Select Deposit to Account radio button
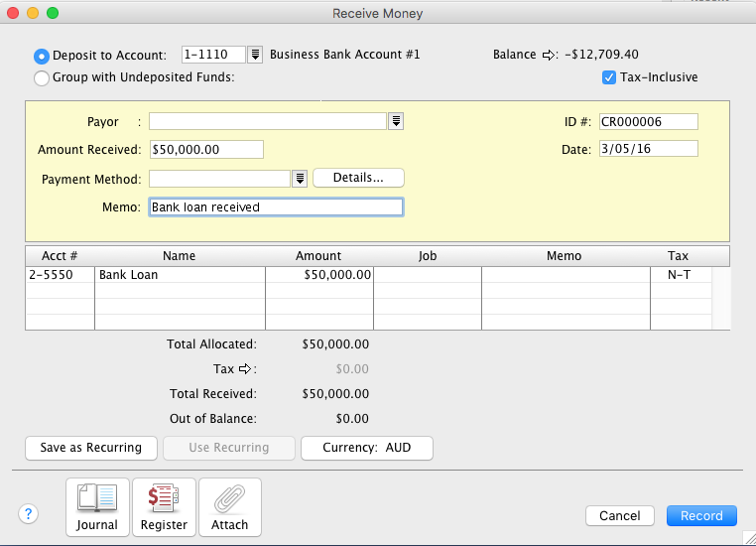 (x=43, y=56)
